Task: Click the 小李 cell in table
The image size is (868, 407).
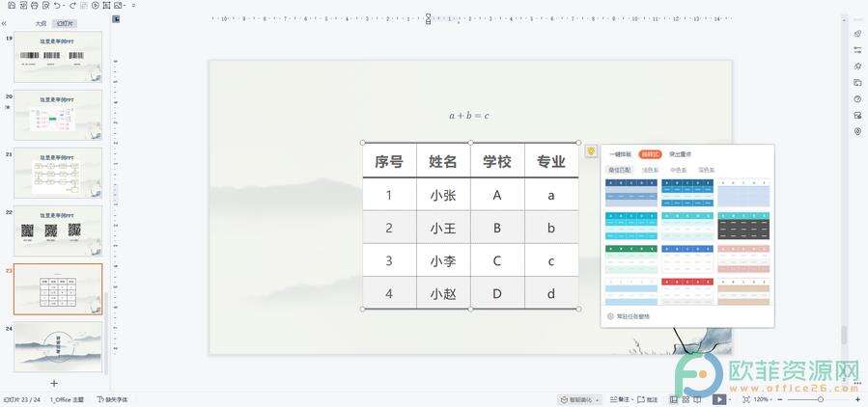Action: [x=443, y=260]
